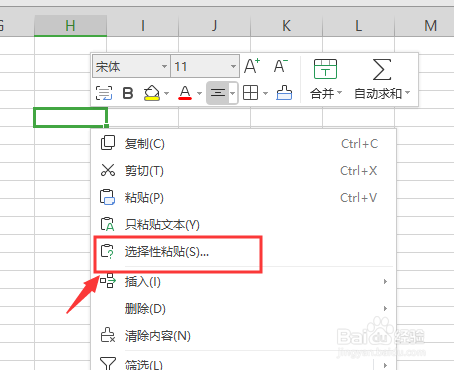Choose 剪切(T) from context menu
The width and height of the screenshot is (454, 370).
coord(244,171)
